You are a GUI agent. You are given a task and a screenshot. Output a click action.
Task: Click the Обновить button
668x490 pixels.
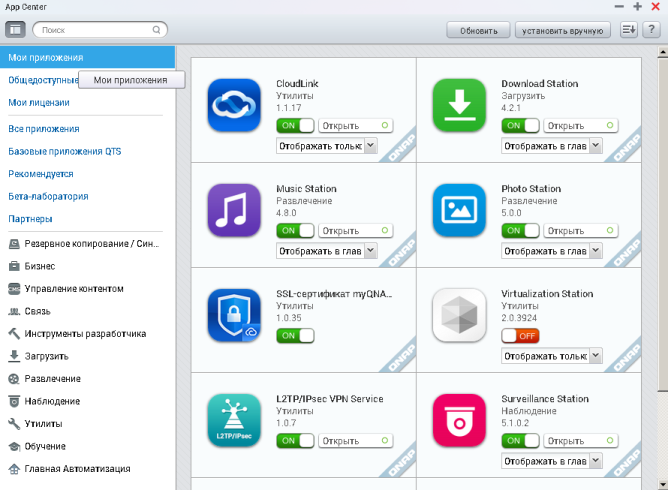(478, 30)
